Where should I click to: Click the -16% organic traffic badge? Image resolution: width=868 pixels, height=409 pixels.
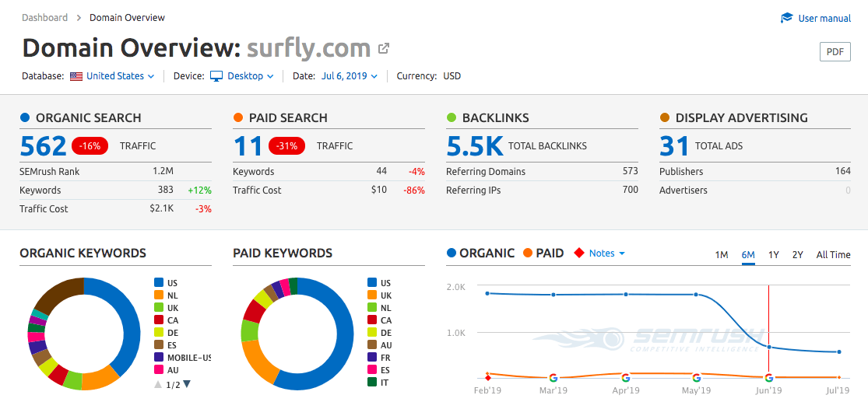pos(89,146)
